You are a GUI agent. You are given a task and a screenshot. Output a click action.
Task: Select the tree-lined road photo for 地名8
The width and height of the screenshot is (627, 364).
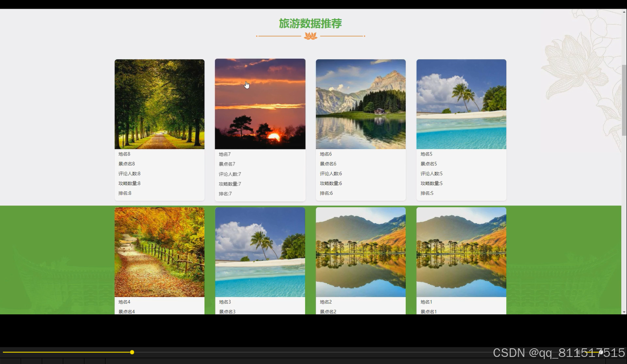pos(159,104)
